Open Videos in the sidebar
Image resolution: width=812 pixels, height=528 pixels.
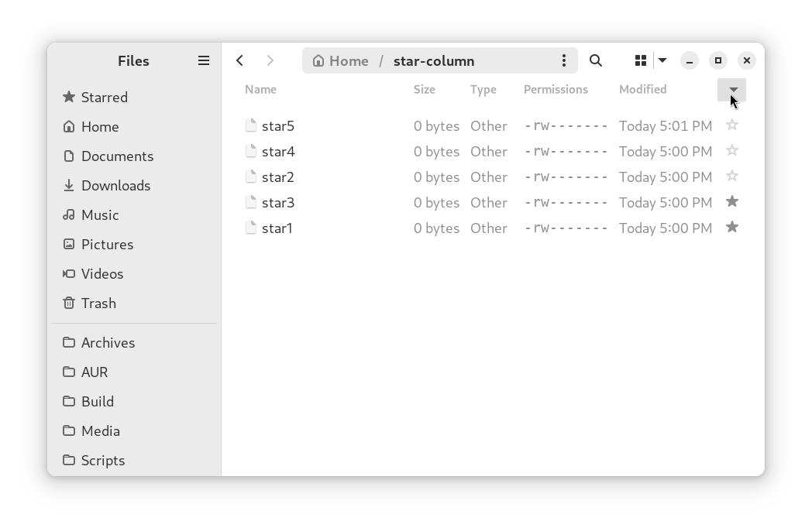click(134, 274)
